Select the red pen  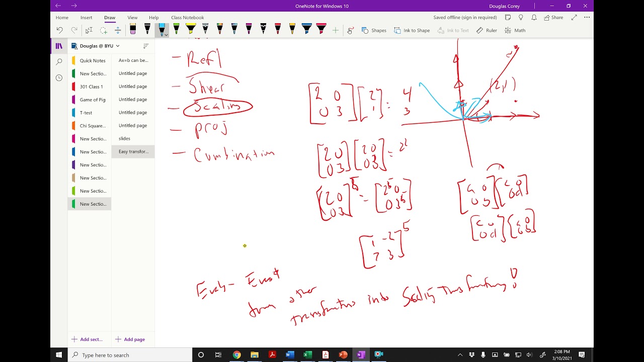coord(278,29)
